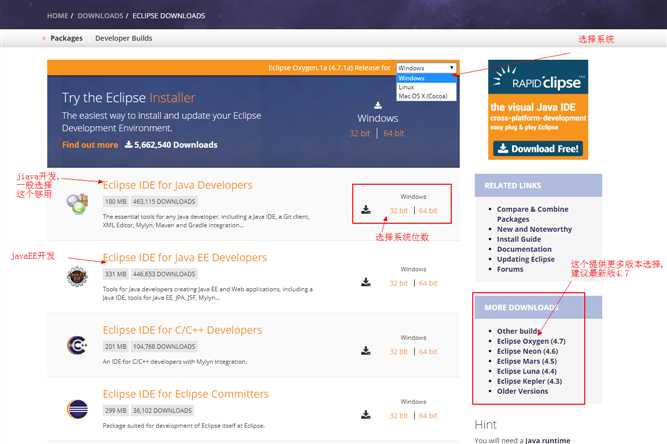Open the Eclipse Kepler (4.3) link

[529, 381]
